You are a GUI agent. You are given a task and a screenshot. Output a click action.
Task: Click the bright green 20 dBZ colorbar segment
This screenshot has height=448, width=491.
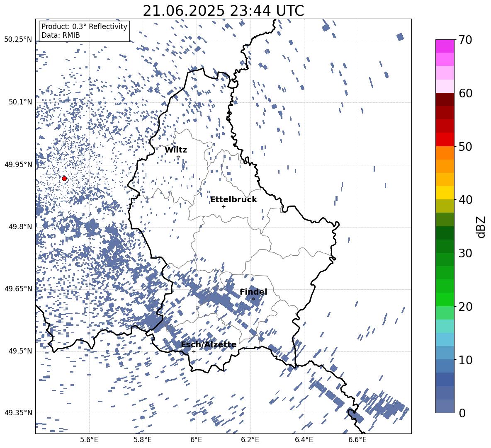point(445,299)
